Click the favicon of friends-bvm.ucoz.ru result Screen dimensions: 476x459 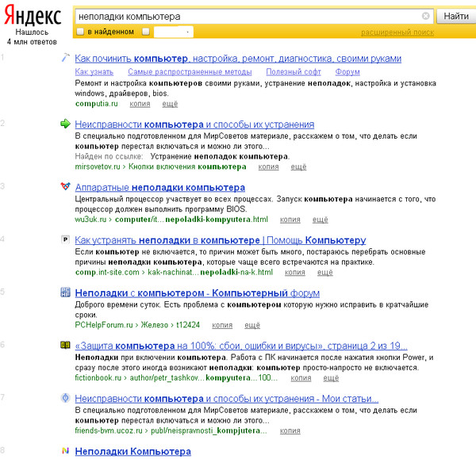(65, 398)
